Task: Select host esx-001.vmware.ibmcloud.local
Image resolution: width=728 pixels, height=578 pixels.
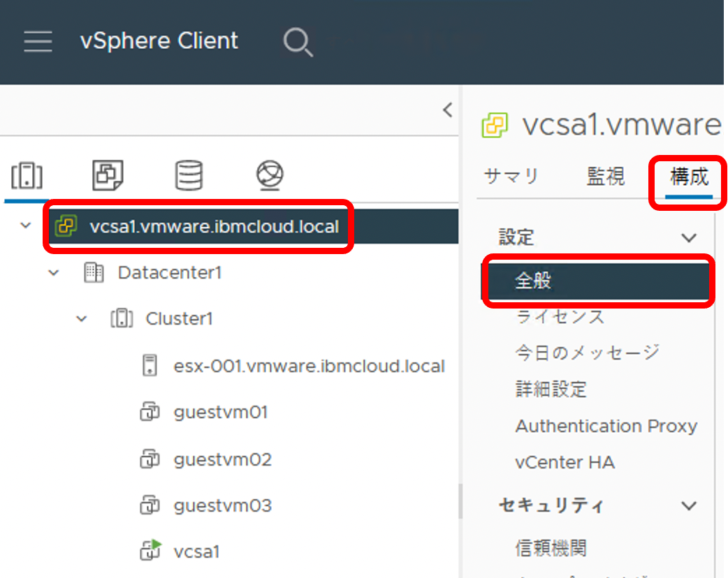Action: point(310,366)
